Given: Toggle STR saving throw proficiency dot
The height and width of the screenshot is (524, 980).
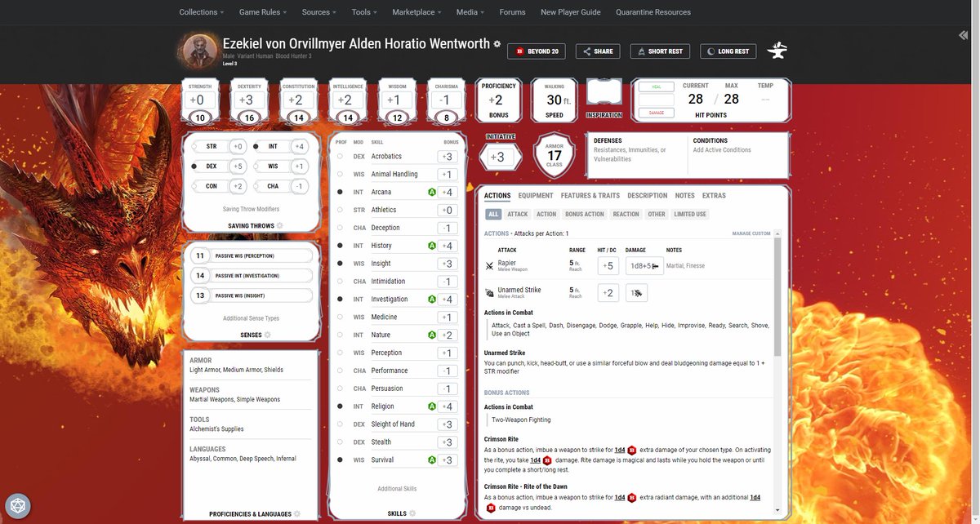Looking at the screenshot, I should click(x=194, y=147).
